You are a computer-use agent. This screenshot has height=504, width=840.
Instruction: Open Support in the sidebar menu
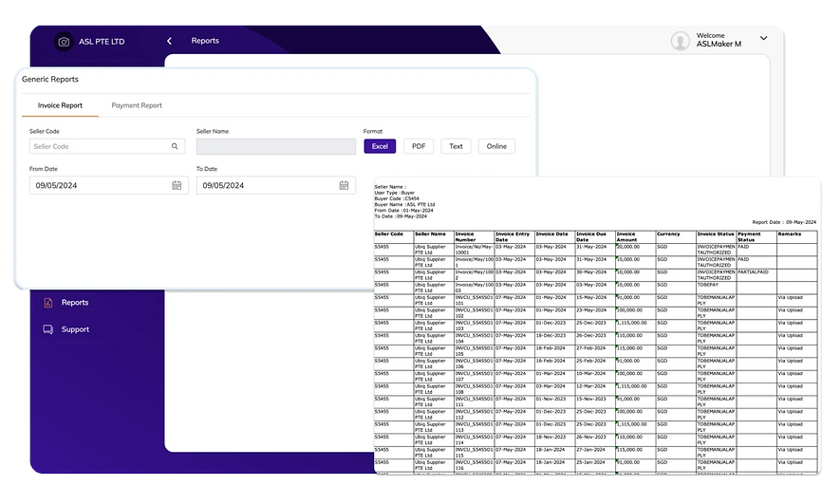[75, 329]
